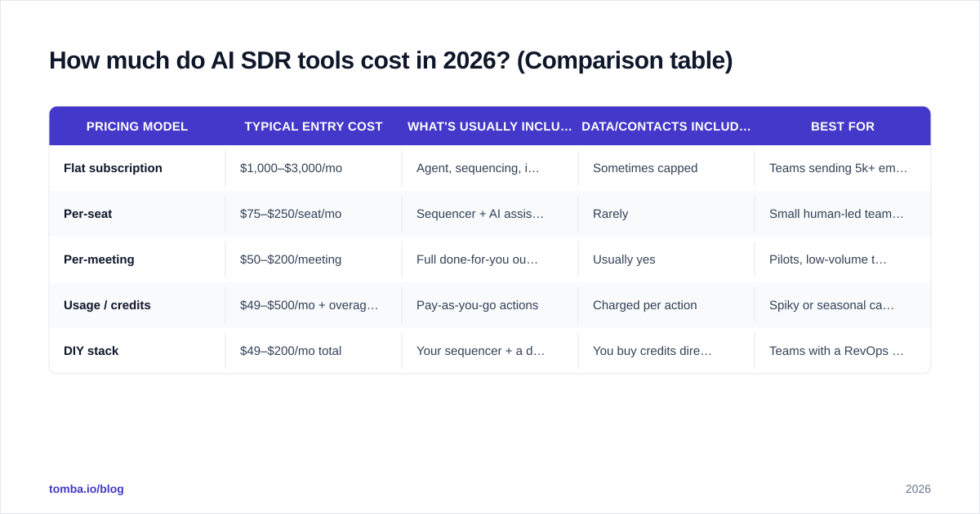The height and width of the screenshot is (514, 980).
Task: Click the PRICING MODEL column header
Action: [x=137, y=126]
